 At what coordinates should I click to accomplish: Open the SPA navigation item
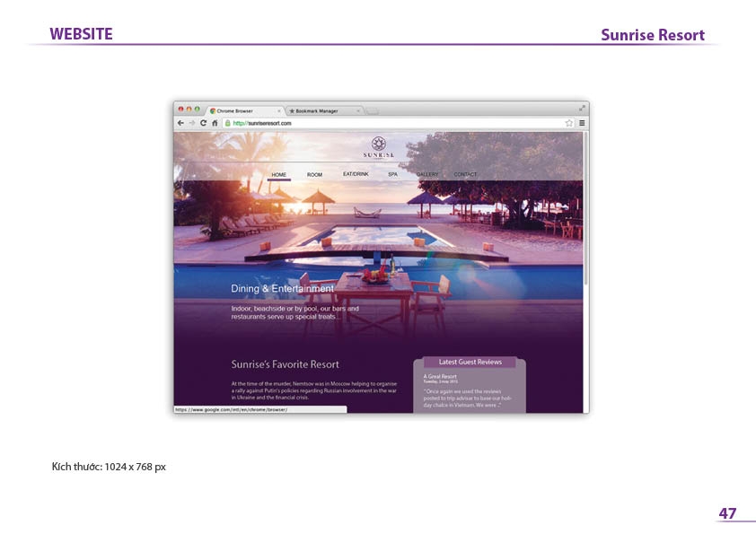click(x=393, y=174)
